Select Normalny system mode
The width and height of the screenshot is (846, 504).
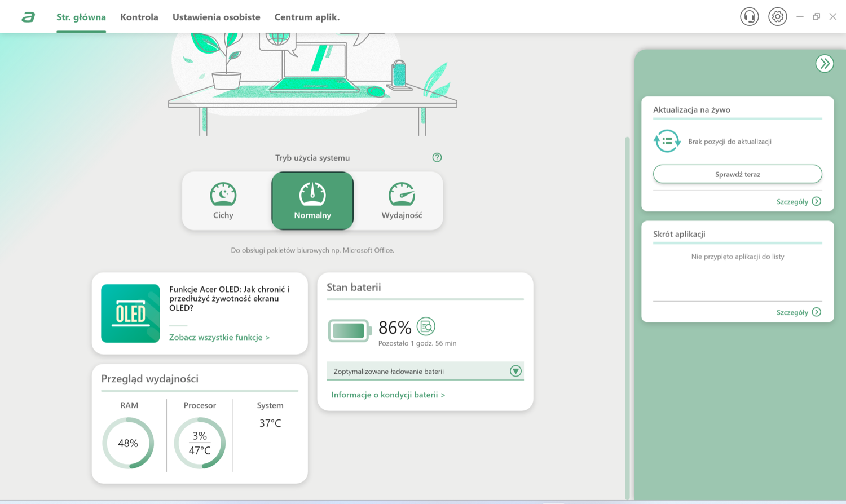[312, 201]
